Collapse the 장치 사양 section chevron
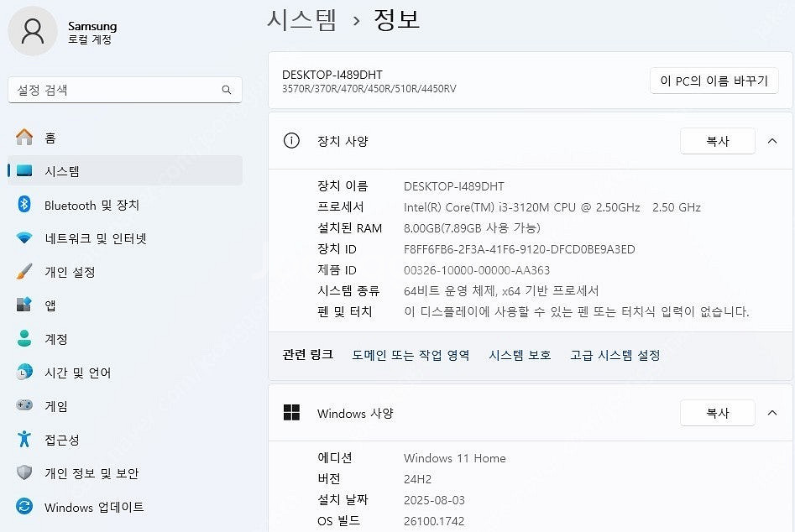795x532 pixels. pos(772,141)
